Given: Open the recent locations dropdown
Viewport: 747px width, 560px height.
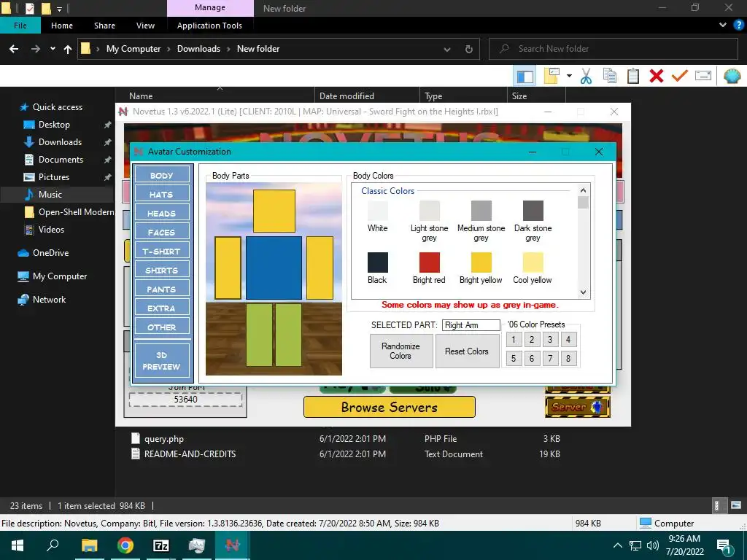Looking at the screenshot, I should pos(53,49).
